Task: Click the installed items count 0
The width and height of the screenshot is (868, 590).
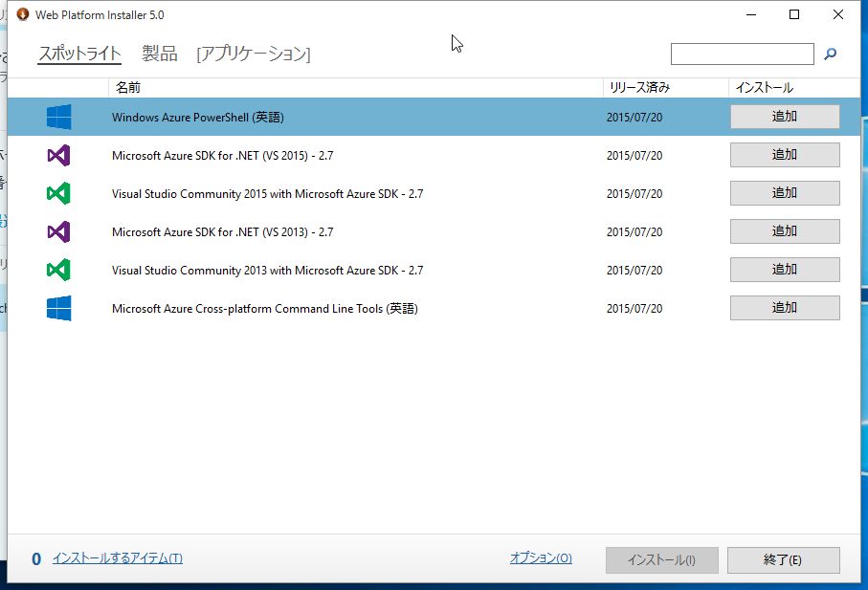Action: click(36, 559)
